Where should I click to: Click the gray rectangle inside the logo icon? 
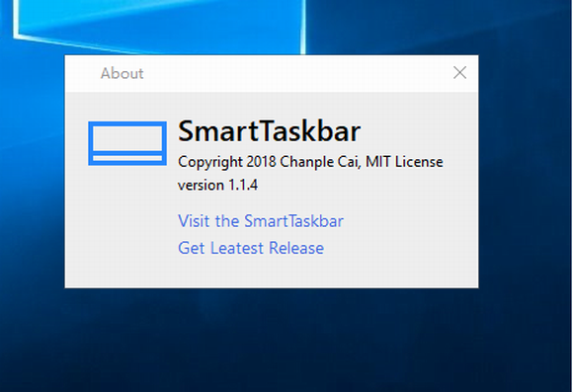coord(127,139)
